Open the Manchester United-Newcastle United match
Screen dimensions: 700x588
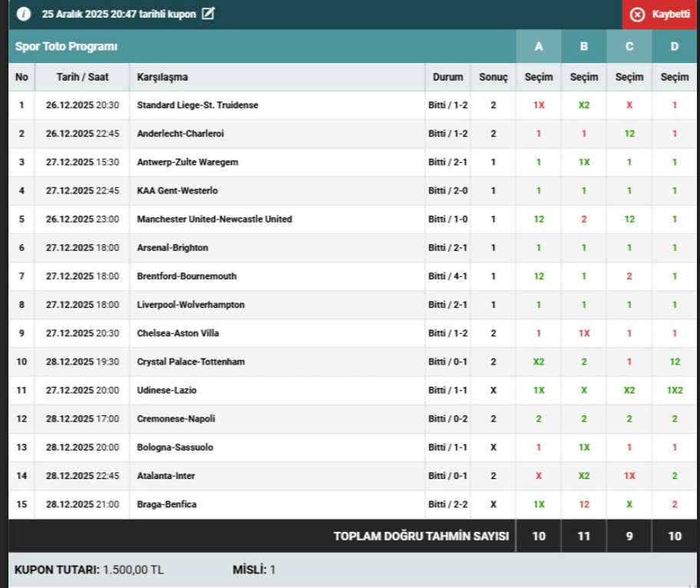pyautogui.click(x=214, y=219)
